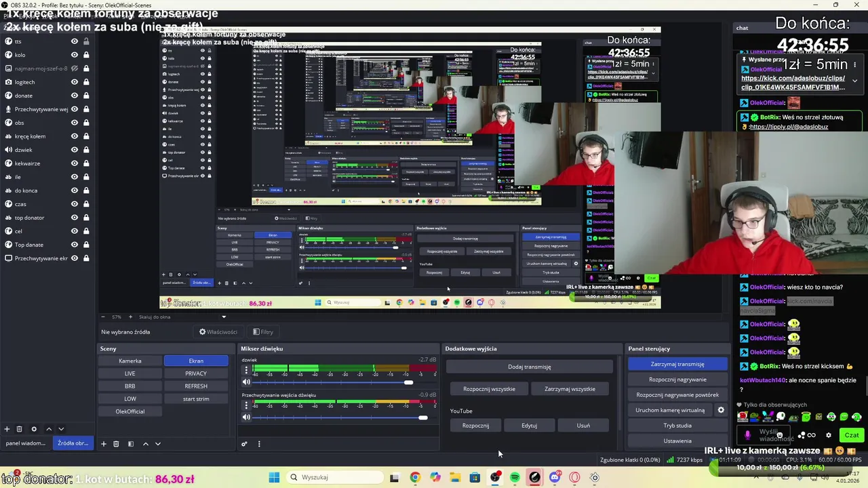Screen dimensions: 868x488
Task: Open the emoji picker in chat input
Action: pyautogui.click(x=780, y=435)
